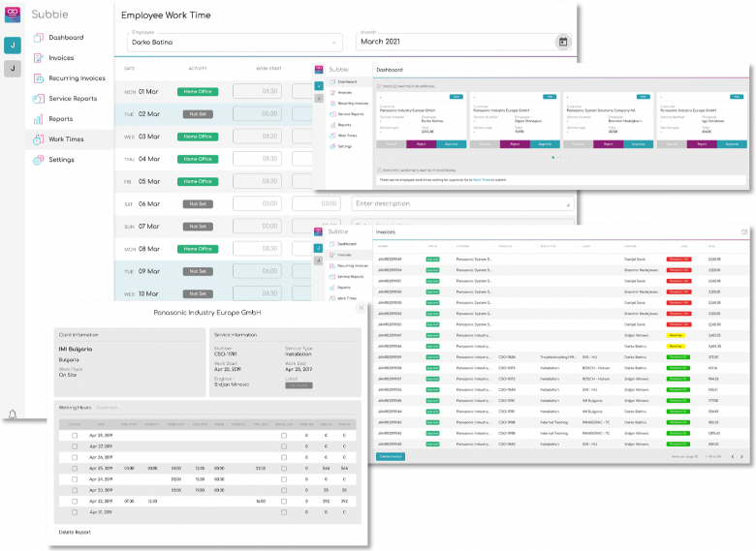Click the Enter description field for 06 Mar
The width and height of the screenshot is (756, 551).
click(x=463, y=203)
